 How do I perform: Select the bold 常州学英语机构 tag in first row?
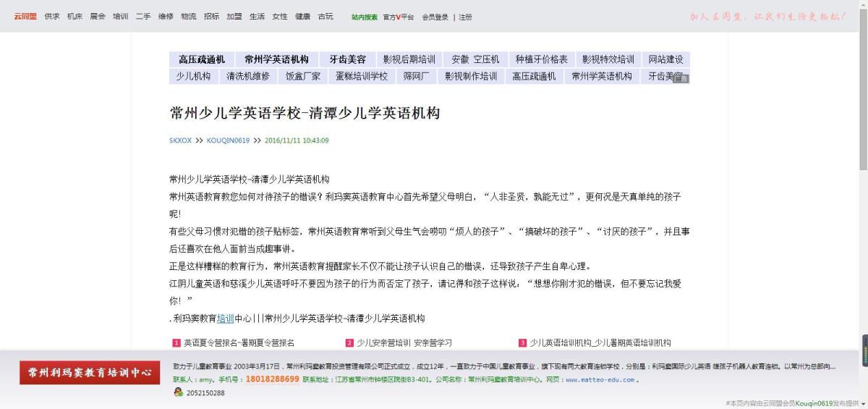click(276, 59)
